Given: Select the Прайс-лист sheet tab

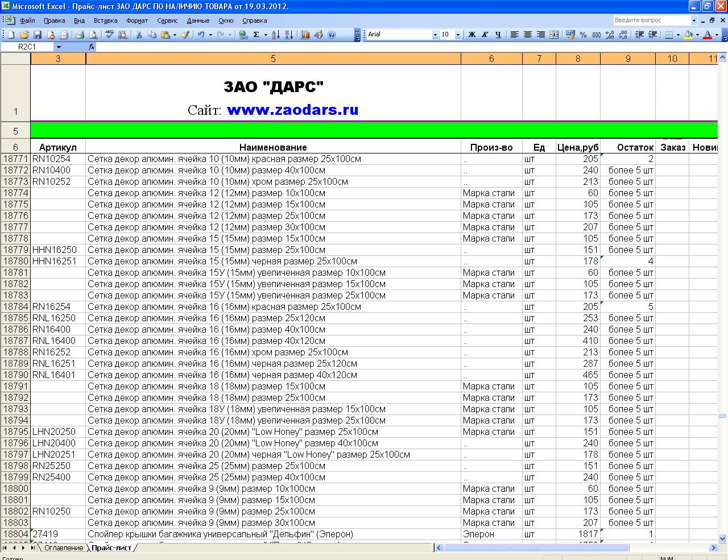Looking at the screenshot, I should pyautogui.click(x=111, y=548).
